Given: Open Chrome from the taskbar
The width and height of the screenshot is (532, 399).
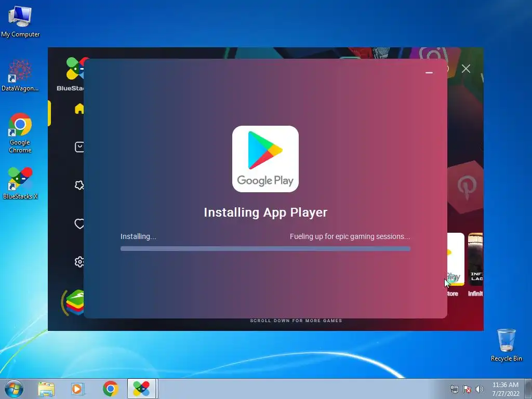Looking at the screenshot, I should pos(110,389).
